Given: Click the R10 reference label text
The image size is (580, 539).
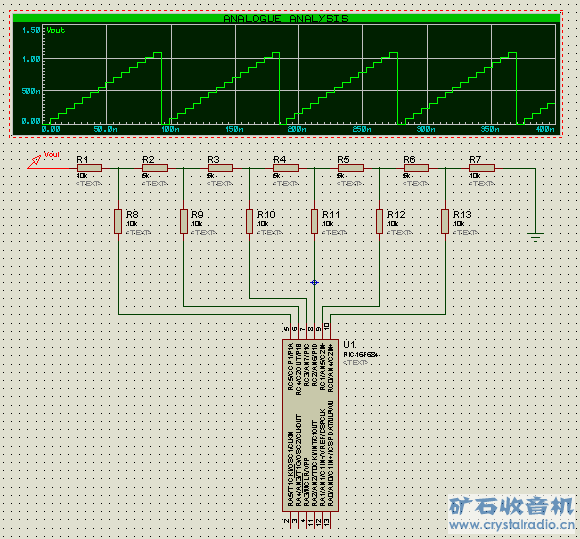Looking at the screenshot, I should tap(266, 215).
